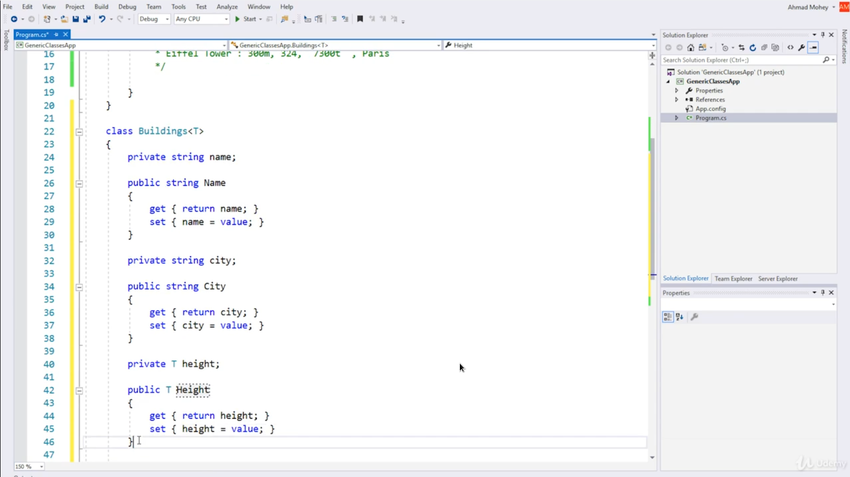
Task: Undo the last edit with toolbar arrow
Action: point(102,19)
